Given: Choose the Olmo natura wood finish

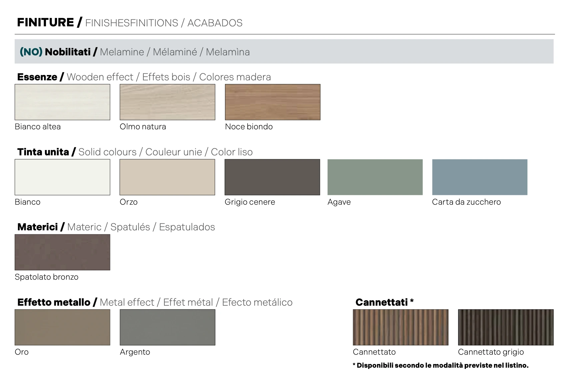Looking at the screenshot, I should click(x=167, y=102).
